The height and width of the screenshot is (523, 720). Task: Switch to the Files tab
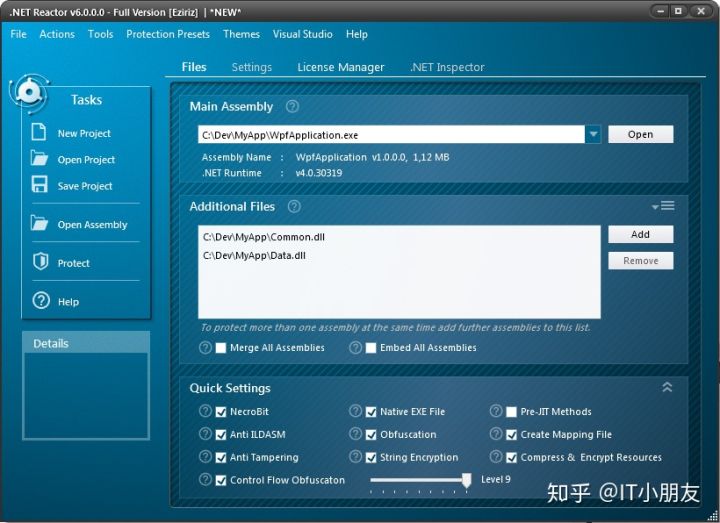194,67
